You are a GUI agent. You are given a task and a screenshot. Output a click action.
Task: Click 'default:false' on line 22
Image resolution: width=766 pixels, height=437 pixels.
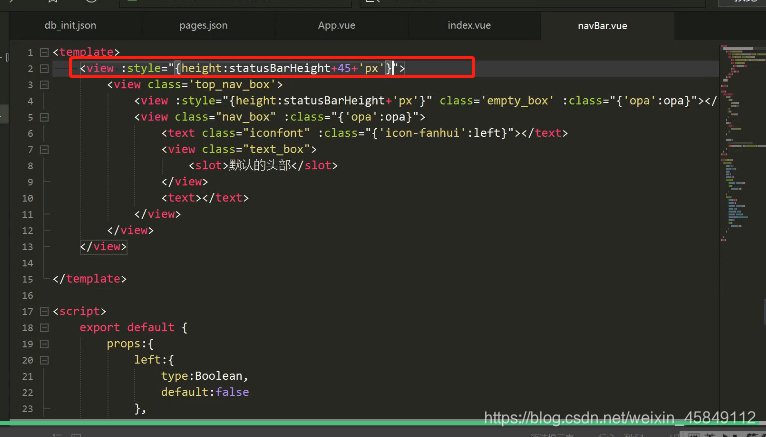click(205, 392)
